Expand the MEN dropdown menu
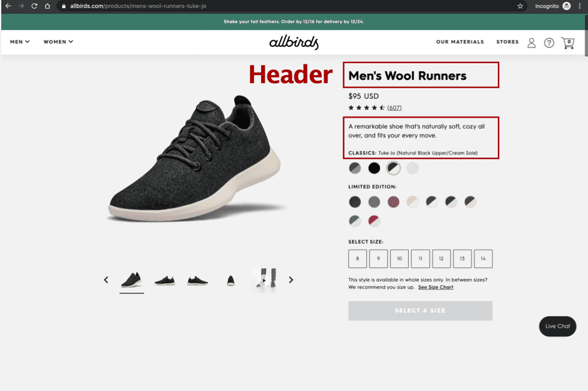Image resolution: width=588 pixels, height=391 pixels. pos(20,41)
